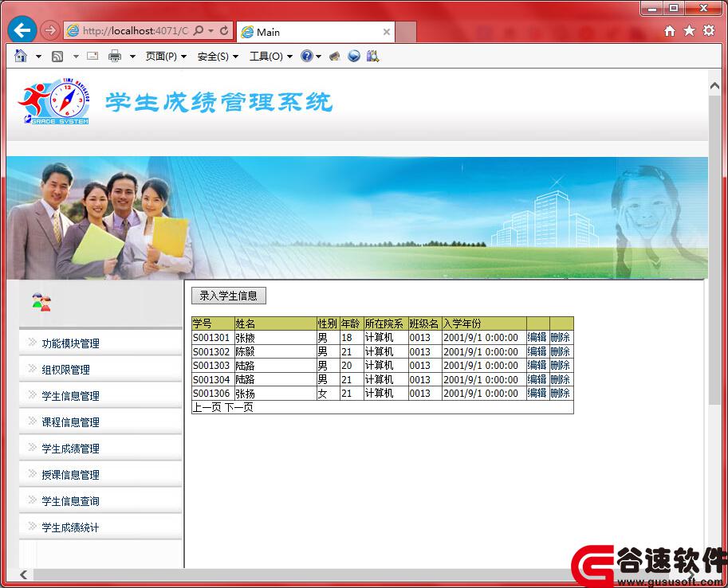This screenshot has height=588, width=728.
Task: Open Favorites star icon
Action: [689, 30]
